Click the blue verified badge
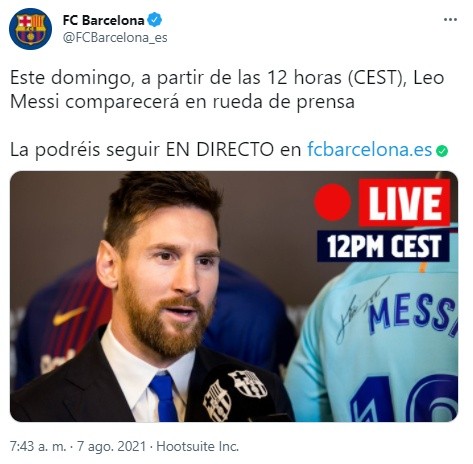This screenshot has height=464, width=473. click(155, 20)
